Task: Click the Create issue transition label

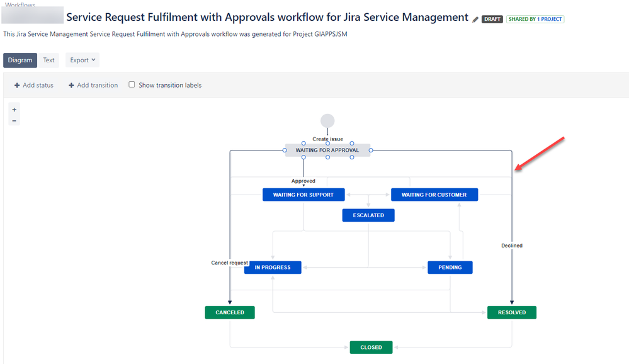Action: pyautogui.click(x=328, y=139)
